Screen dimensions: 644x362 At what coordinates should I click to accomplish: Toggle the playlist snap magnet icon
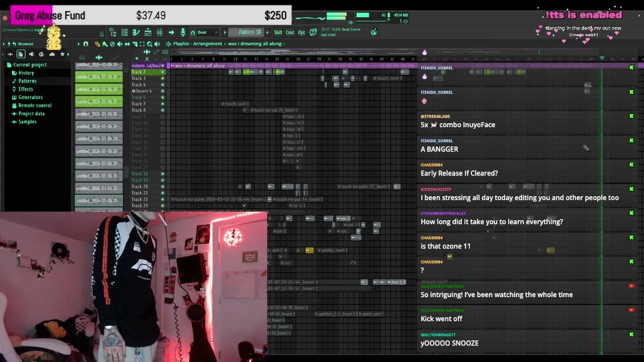86,44
